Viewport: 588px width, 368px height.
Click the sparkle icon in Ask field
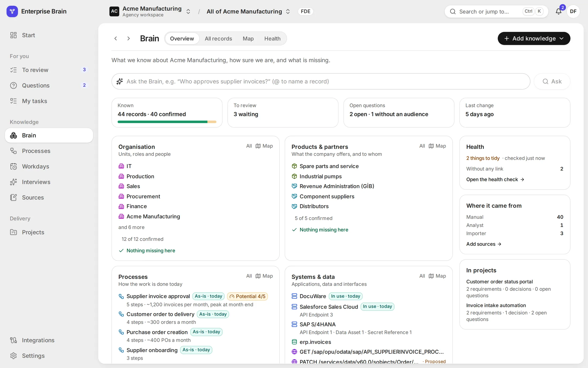click(120, 81)
